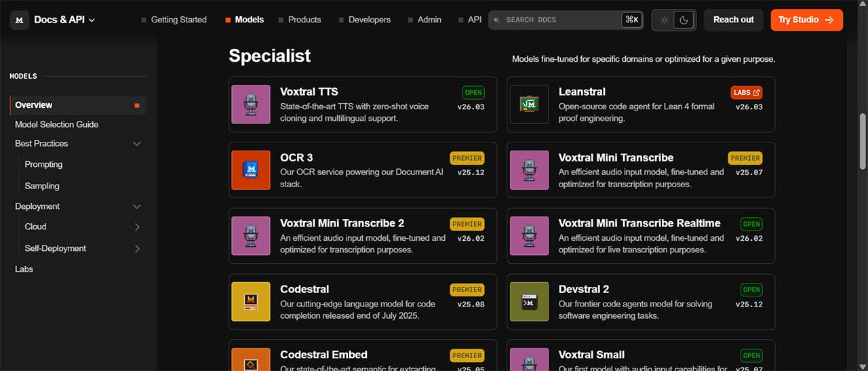Go to Getting Started section
868x371 pixels.
(x=174, y=20)
